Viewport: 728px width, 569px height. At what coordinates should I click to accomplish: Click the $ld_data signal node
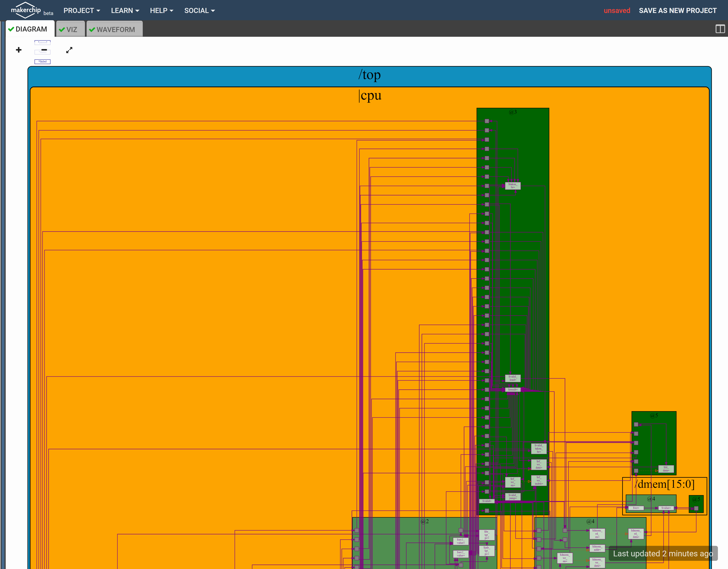[x=666, y=469]
